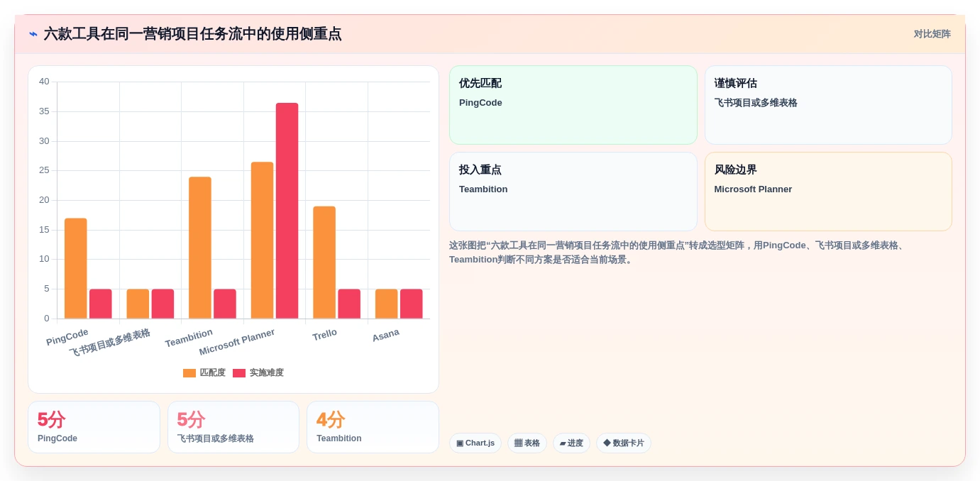The image size is (980, 481).
Task: Open the 优先匹配 PingCode card
Action: pos(573,105)
